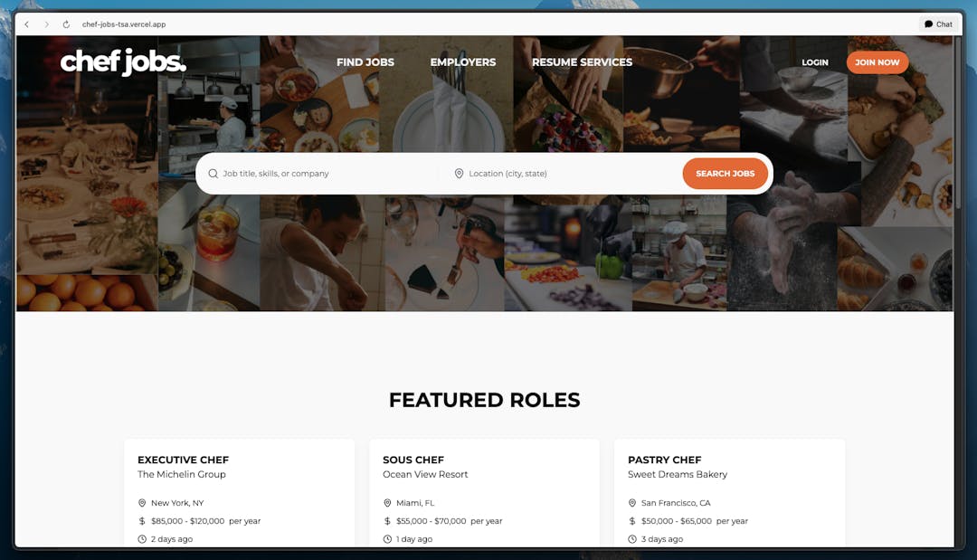
Task: Click the Miami, FL location pin icon
Action: [x=387, y=503]
